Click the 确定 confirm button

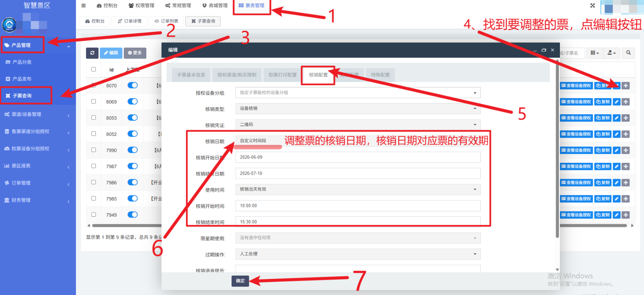point(240,281)
